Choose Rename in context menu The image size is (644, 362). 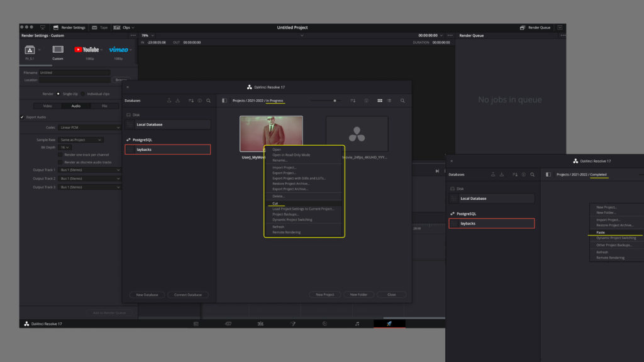pyautogui.click(x=280, y=160)
